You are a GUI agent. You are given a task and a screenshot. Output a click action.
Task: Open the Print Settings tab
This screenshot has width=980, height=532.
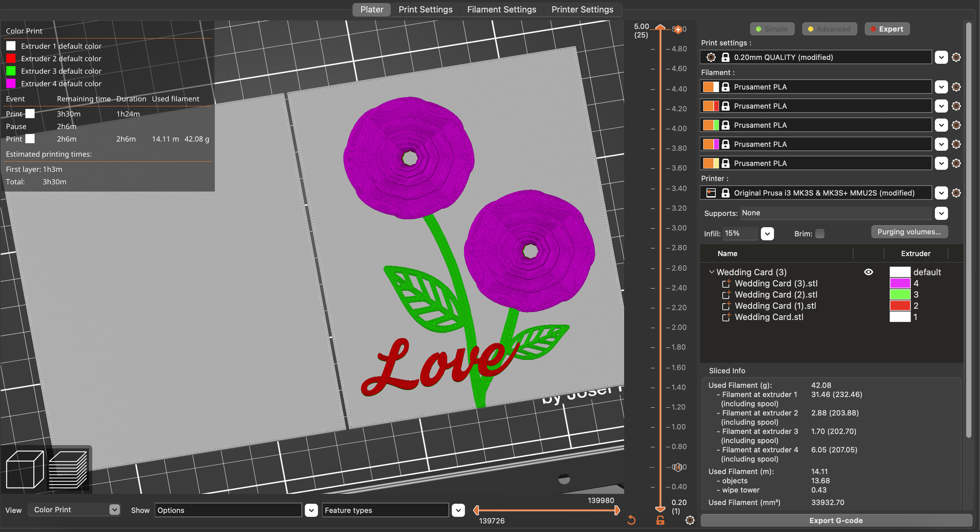[x=425, y=9]
